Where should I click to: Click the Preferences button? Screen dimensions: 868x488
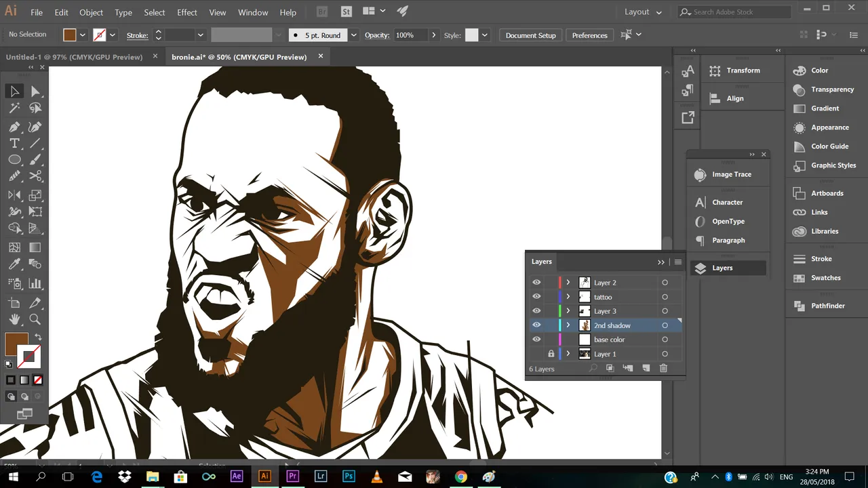[589, 35]
